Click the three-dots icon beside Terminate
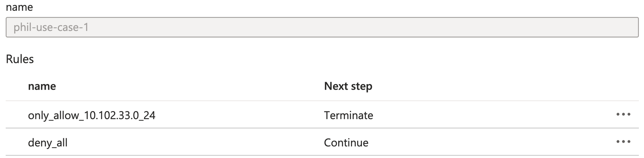 click(x=623, y=114)
